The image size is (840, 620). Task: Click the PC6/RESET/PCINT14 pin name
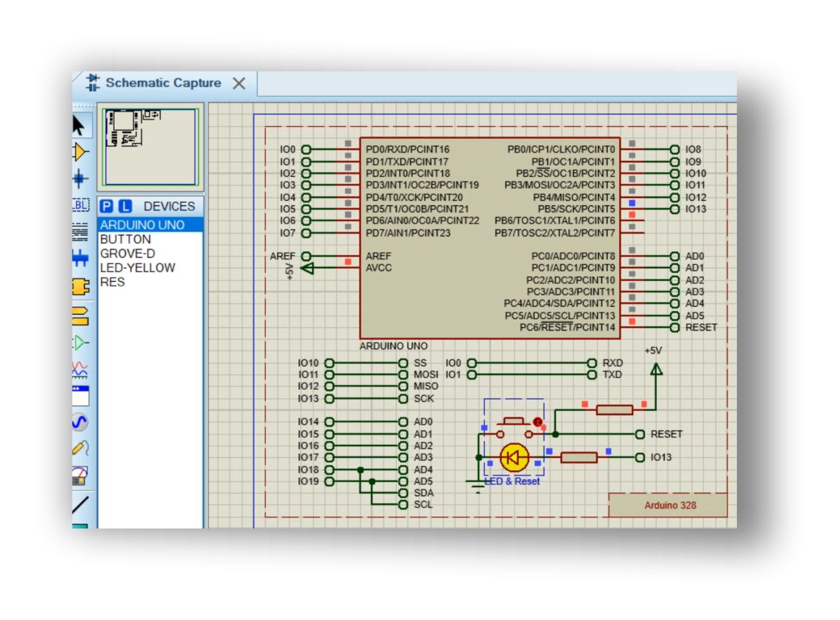(x=567, y=327)
